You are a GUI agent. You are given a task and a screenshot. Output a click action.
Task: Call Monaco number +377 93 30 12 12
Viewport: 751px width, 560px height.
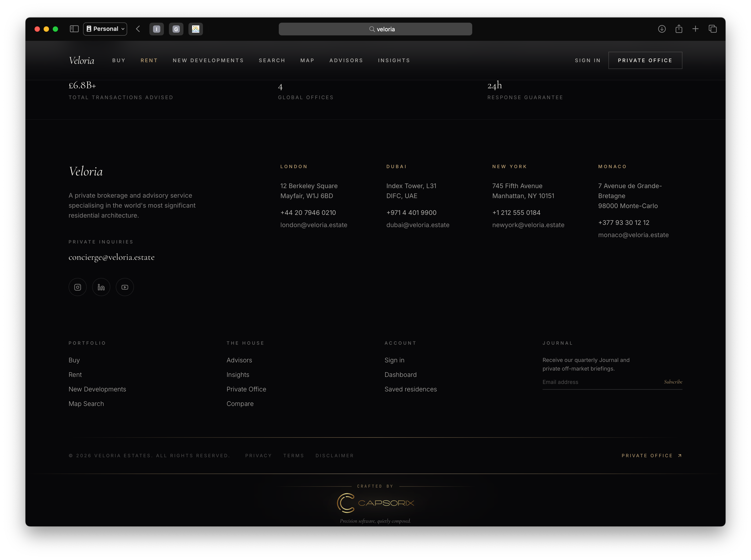coord(624,223)
